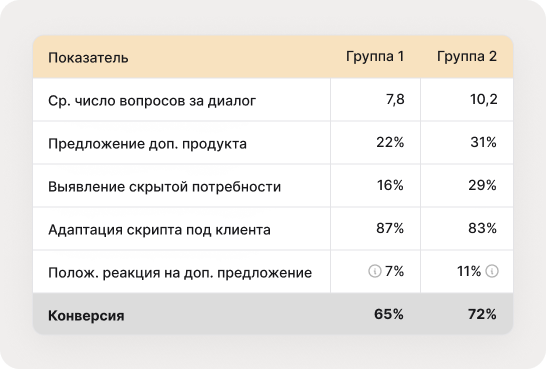This screenshot has width=546, height=370.
Task: Select the 29% cell value
Action: click(x=482, y=185)
